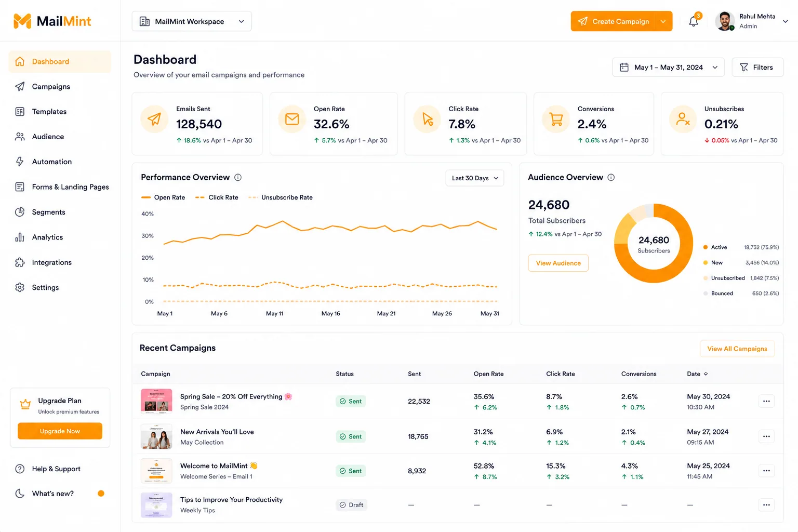
Task: Open the Tips to Improve Productivity thumbnail
Action: tap(156, 505)
